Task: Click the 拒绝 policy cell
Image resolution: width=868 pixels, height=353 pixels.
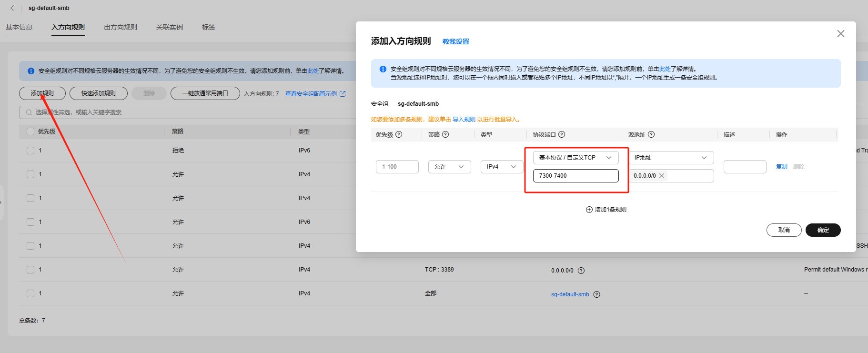Action: 178,151
